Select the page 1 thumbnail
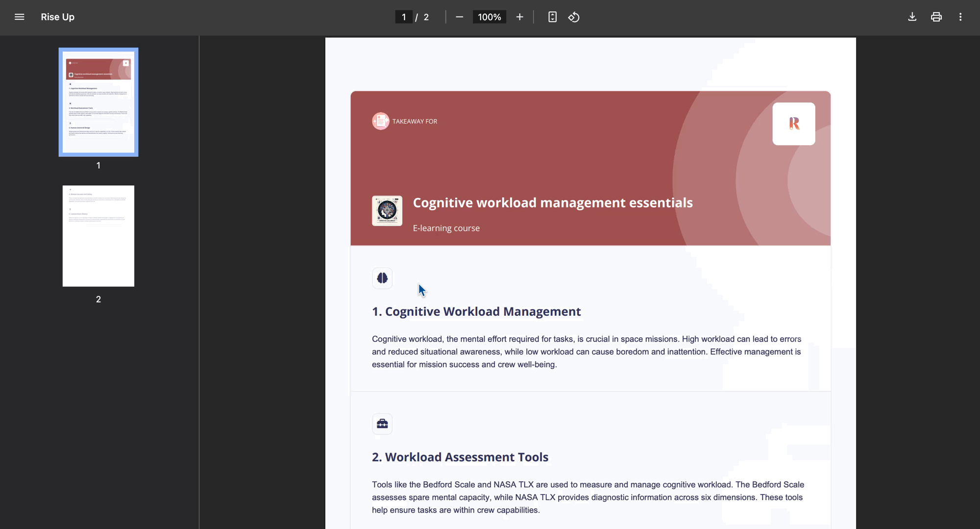 click(x=98, y=102)
